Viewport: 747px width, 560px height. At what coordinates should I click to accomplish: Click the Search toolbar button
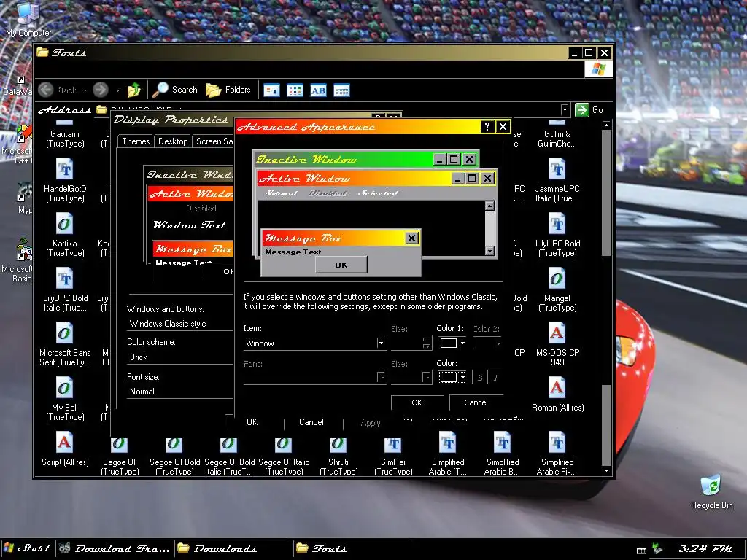[175, 90]
